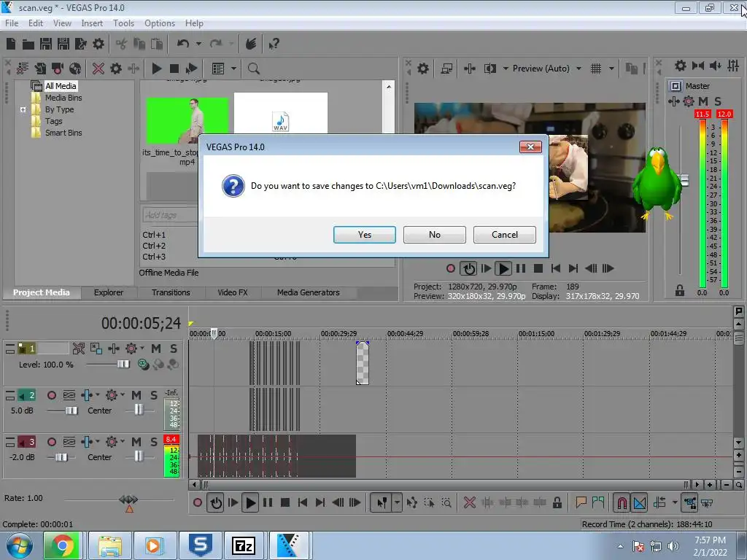Toggle Loop Playback in Video Preview transport
Screen dimensions: 747x560
pos(468,268)
